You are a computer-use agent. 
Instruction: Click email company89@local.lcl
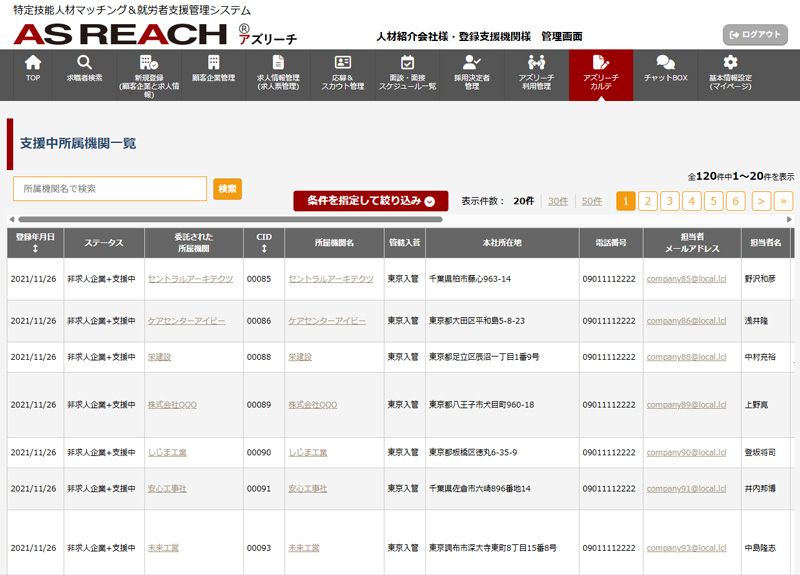pos(686,405)
